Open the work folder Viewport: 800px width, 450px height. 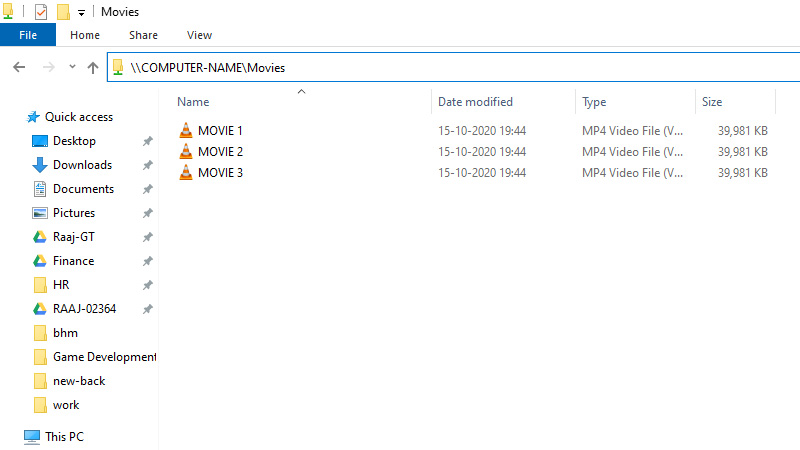(x=66, y=405)
